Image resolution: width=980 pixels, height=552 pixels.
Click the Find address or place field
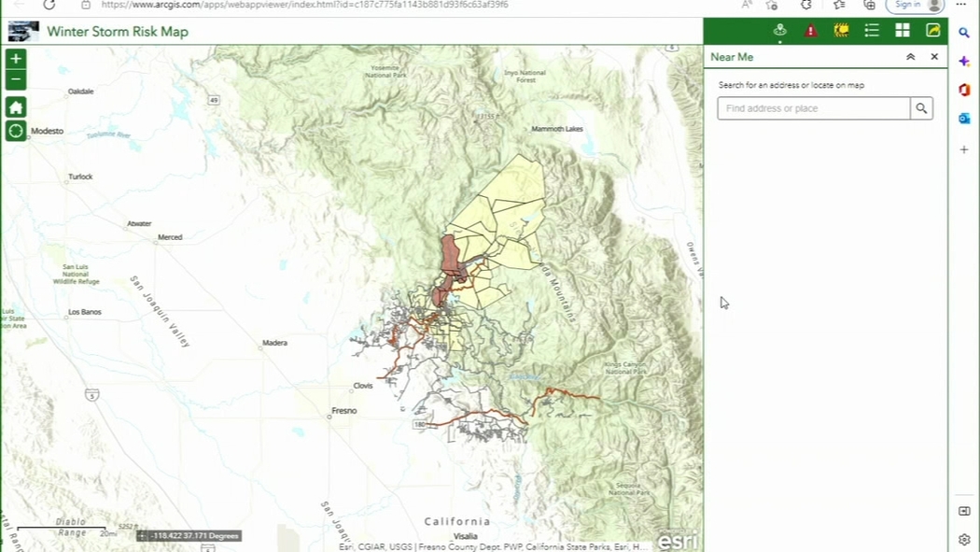tap(813, 108)
